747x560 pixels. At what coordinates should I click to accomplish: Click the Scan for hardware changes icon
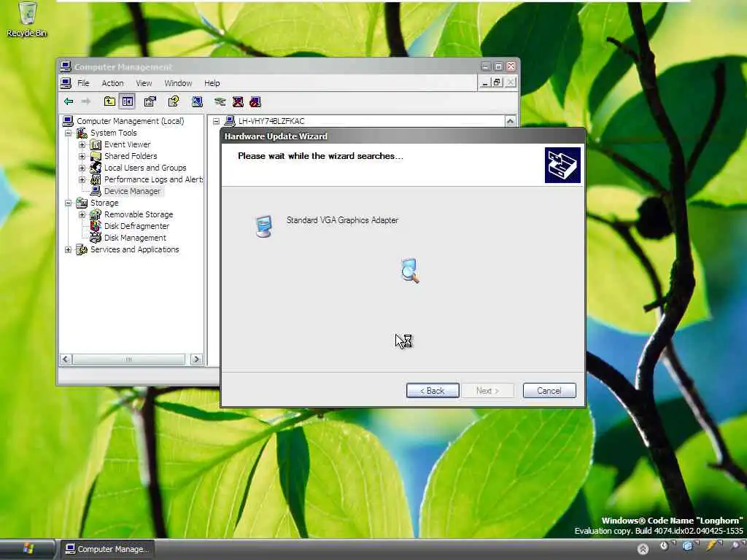pyautogui.click(x=197, y=101)
